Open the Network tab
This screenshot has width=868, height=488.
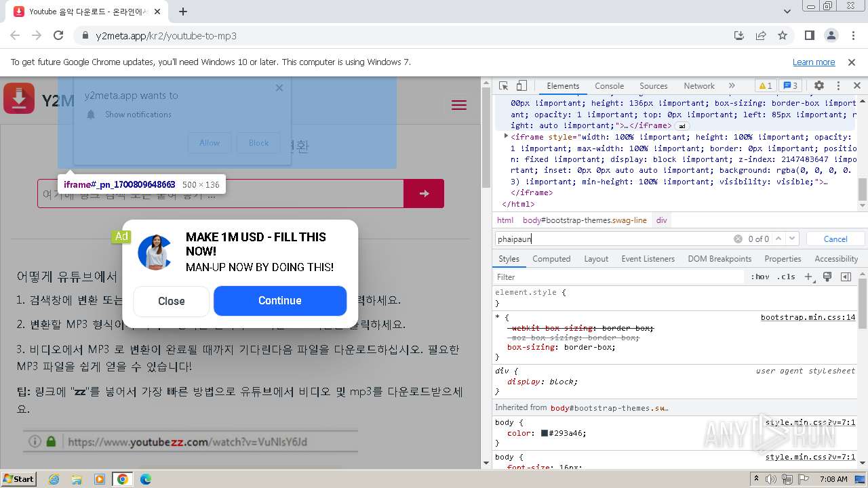[699, 86]
